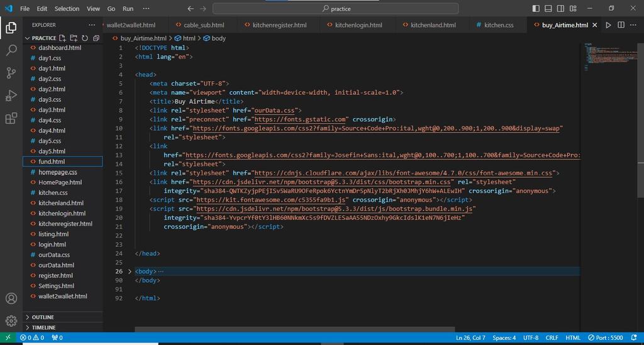Run the file with the play icon
The height and width of the screenshot is (345, 644).
point(608,25)
